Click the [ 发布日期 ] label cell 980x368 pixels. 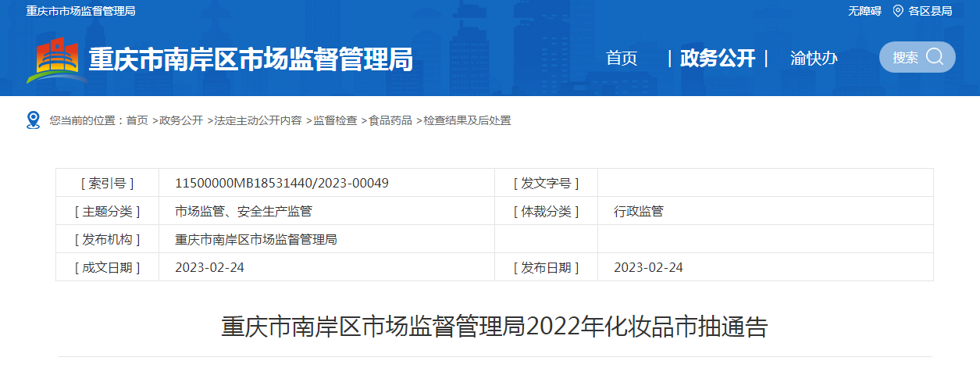[x=546, y=267]
